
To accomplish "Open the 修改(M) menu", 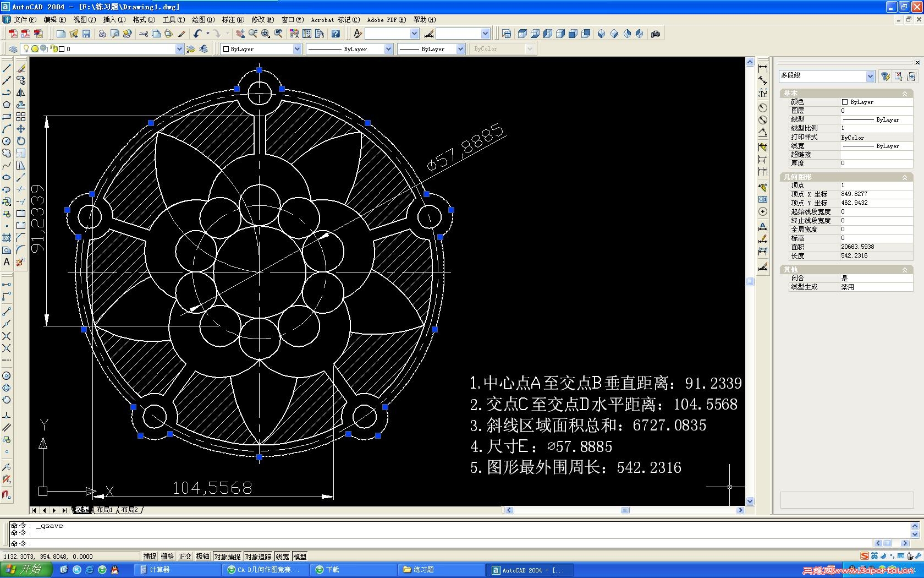I will tap(262, 20).
